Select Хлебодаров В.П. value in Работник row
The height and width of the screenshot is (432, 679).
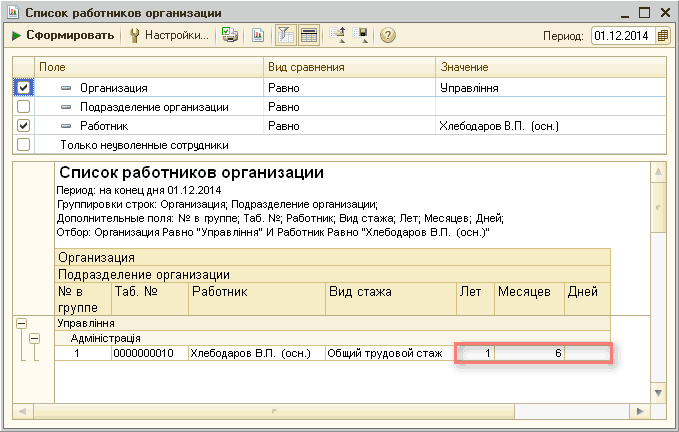[498, 126]
